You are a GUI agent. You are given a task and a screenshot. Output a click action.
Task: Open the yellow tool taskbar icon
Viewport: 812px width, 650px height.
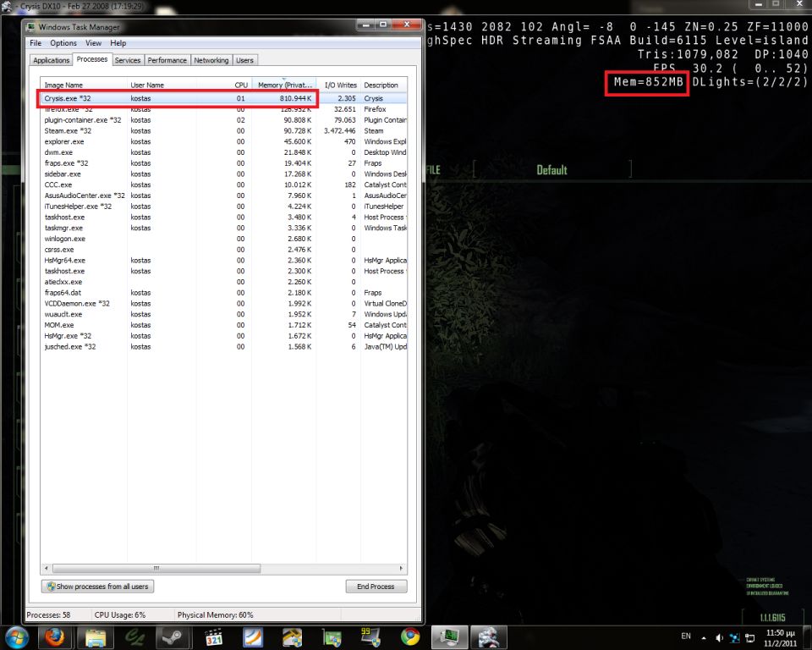click(x=292, y=637)
